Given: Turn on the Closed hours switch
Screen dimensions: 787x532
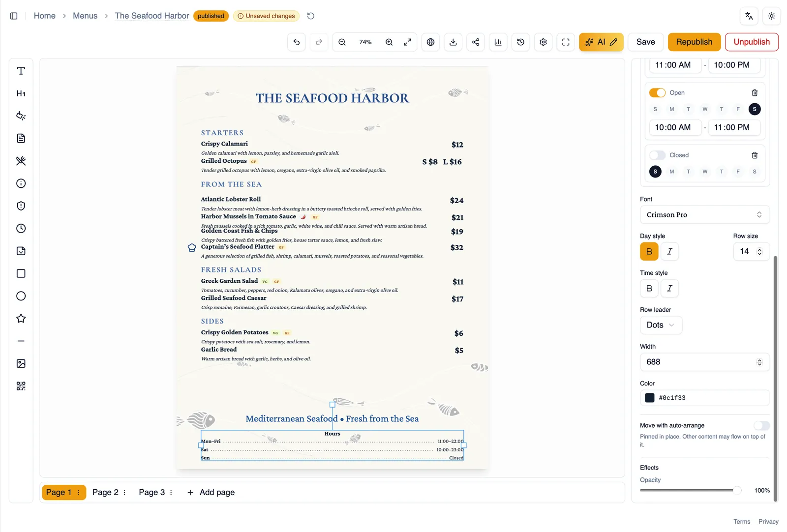Looking at the screenshot, I should 657,155.
